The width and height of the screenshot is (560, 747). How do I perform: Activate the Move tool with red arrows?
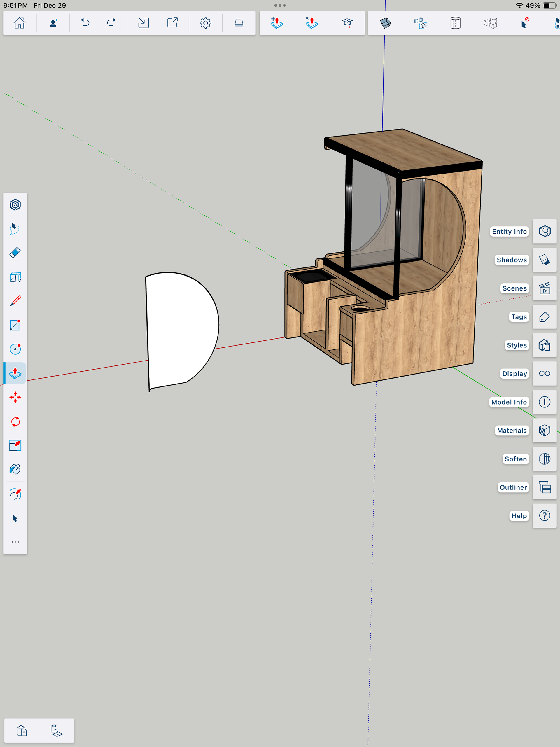[15, 397]
